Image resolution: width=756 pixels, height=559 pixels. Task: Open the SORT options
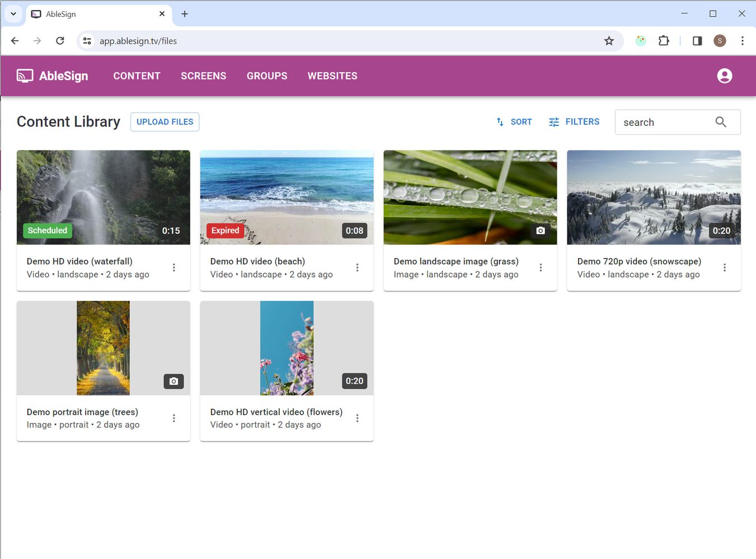(x=514, y=122)
